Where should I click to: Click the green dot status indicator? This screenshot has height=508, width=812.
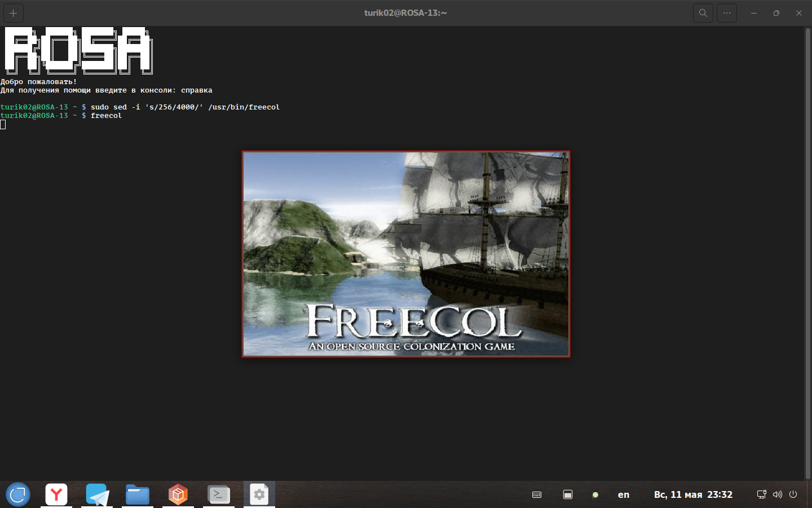595,495
